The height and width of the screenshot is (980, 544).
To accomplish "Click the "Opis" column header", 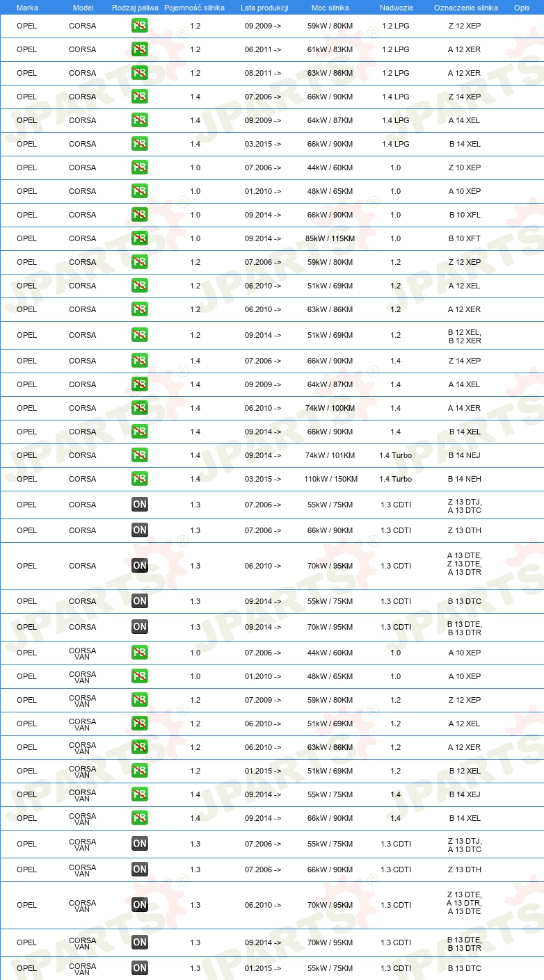I will [522, 8].
